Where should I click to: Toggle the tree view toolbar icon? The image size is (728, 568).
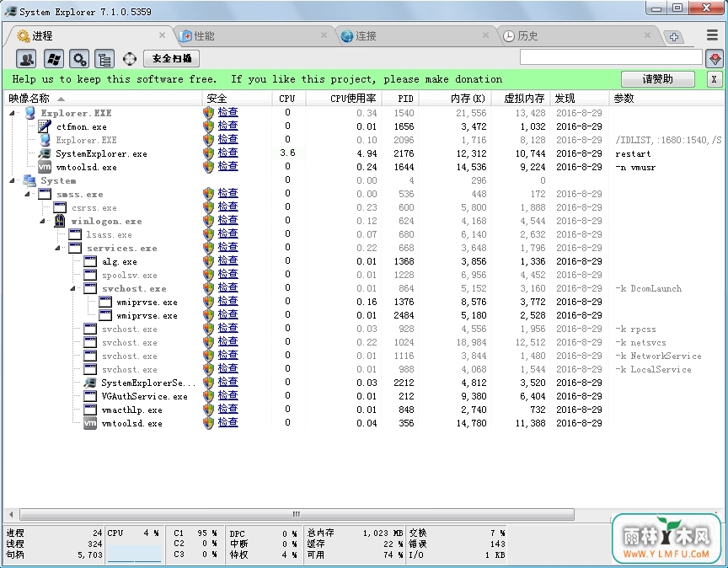point(105,59)
